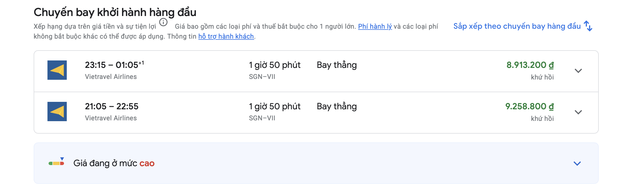644x191 pixels.
Task: Click the info icon next to the ranking description
Action: tap(163, 22)
